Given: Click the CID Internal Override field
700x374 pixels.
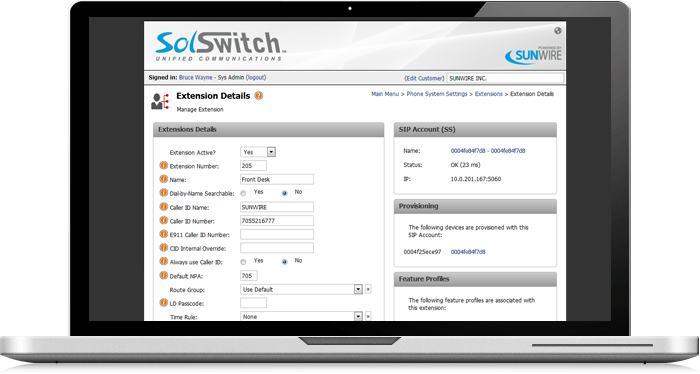Looking at the screenshot, I should point(277,248).
